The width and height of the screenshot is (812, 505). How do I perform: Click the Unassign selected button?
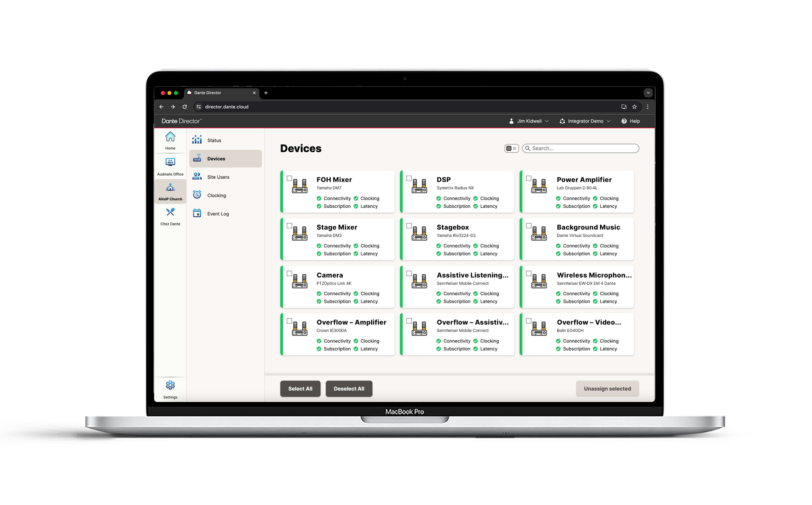click(x=607, y=389)
